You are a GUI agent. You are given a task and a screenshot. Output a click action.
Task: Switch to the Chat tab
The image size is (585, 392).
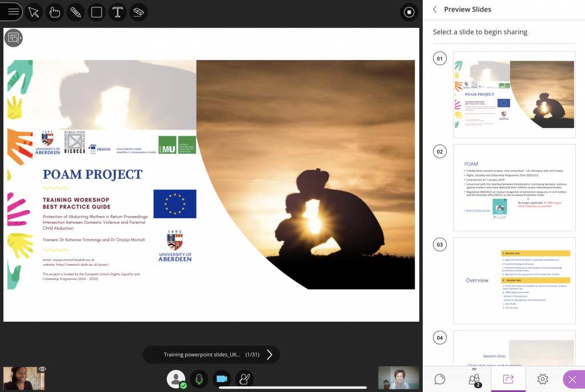coord(440,379)
